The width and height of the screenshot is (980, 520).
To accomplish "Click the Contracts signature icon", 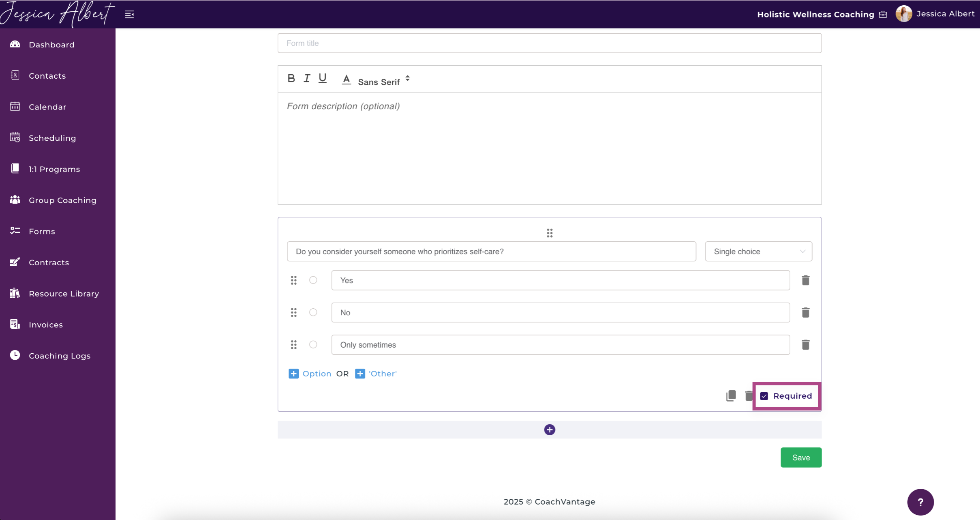I will [x=15, y=262].
